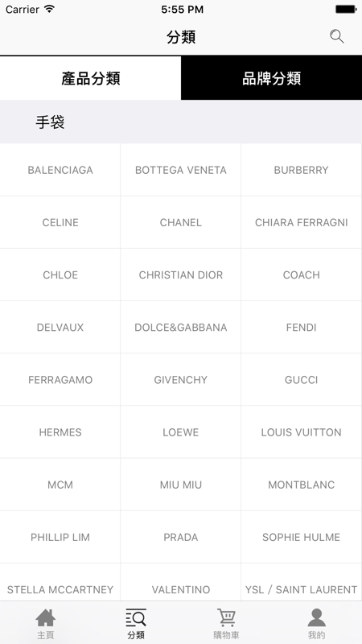
Task: Switch to the 品牌分類 tab
Action: [271, 78]
